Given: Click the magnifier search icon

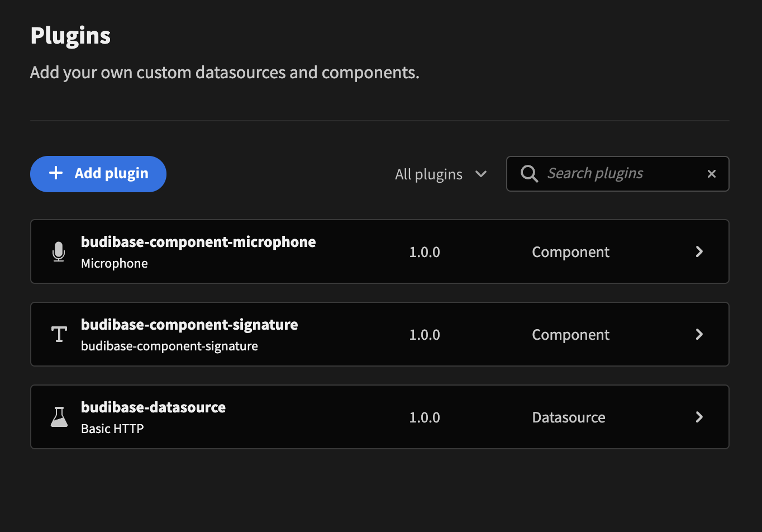Looking at the screenshot, I should (529, 174).
